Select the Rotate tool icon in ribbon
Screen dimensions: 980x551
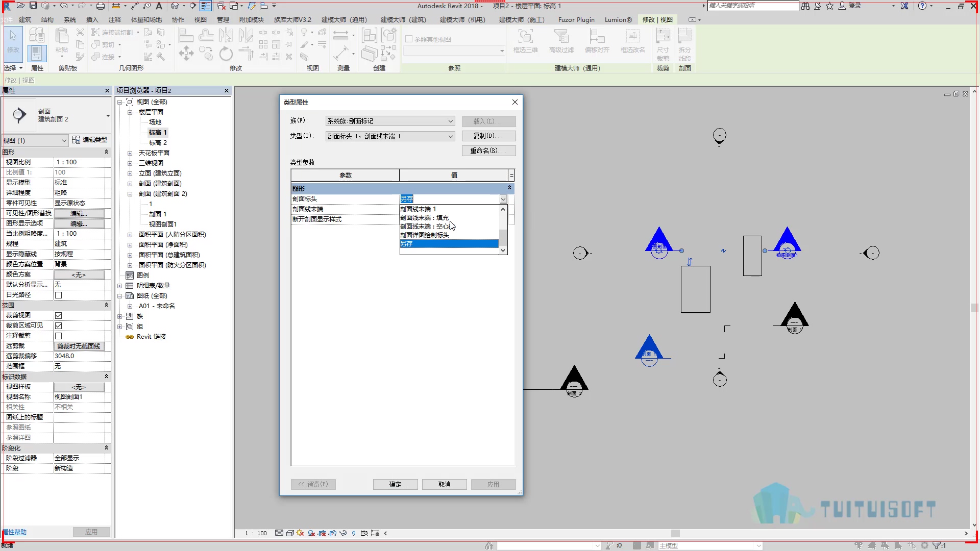[x=226, y=53]
